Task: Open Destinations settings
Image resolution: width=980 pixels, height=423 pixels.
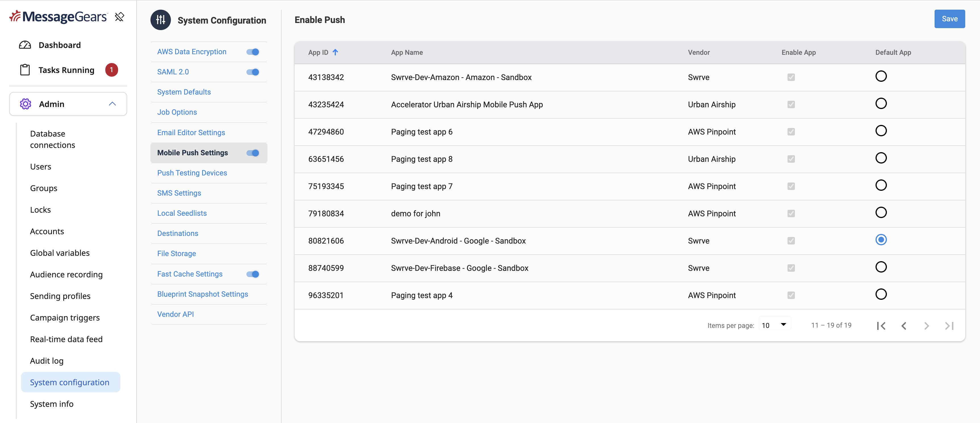Action: pos(178,234)
